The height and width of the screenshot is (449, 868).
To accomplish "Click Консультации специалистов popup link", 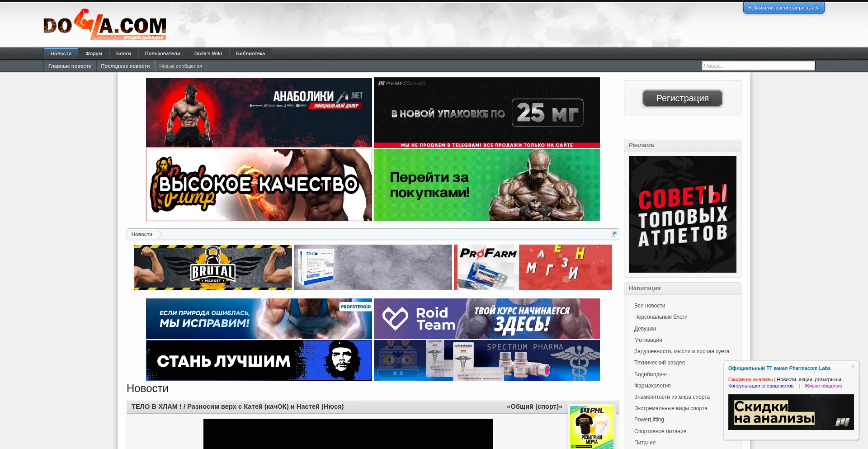I will tap(760, 386).
